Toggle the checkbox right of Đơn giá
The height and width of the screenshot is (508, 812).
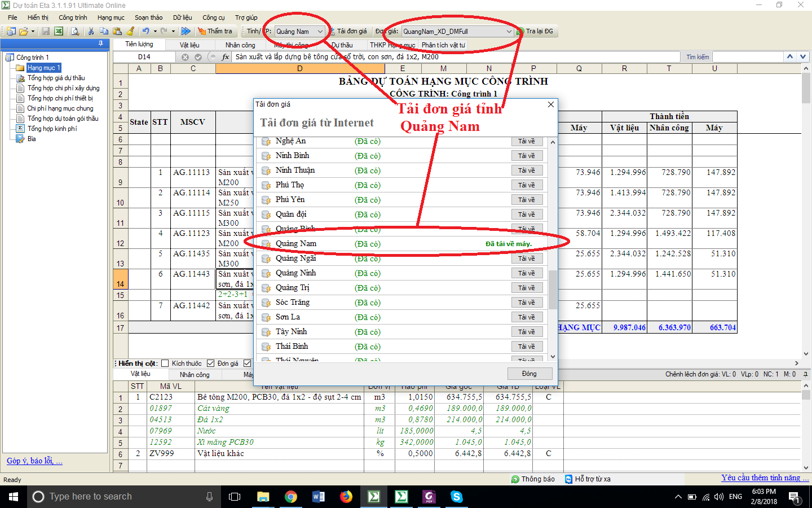pos(247,364)
